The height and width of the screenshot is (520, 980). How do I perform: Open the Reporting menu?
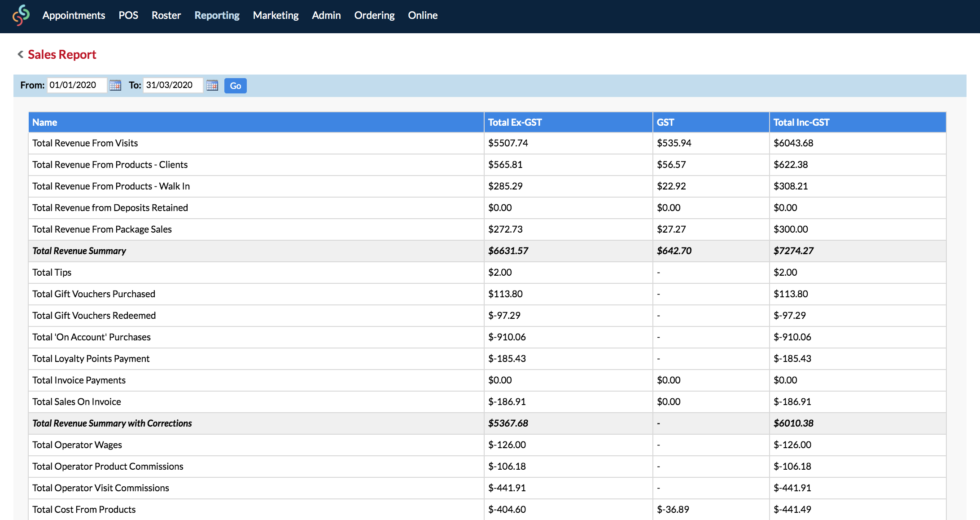[x=217, y=15]
